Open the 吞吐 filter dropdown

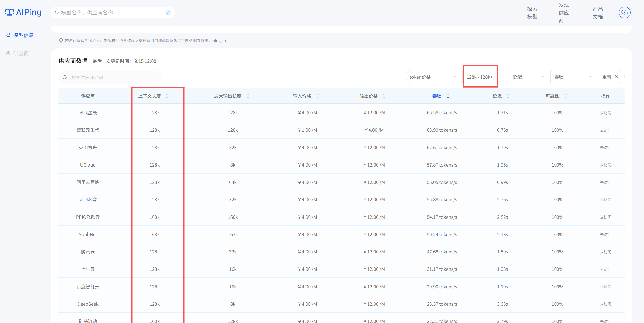tap(573, 77)
